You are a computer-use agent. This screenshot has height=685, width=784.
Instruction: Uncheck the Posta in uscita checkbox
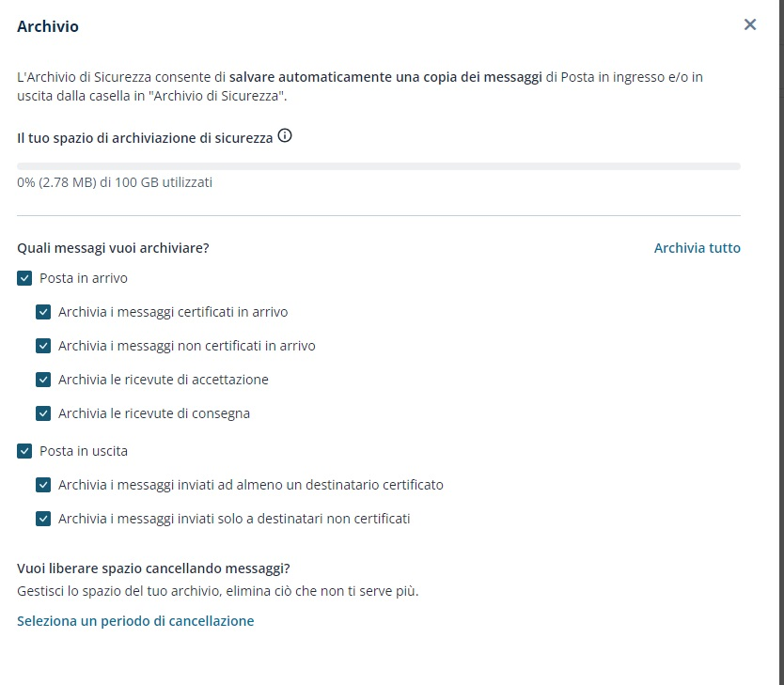coord(24,451)
